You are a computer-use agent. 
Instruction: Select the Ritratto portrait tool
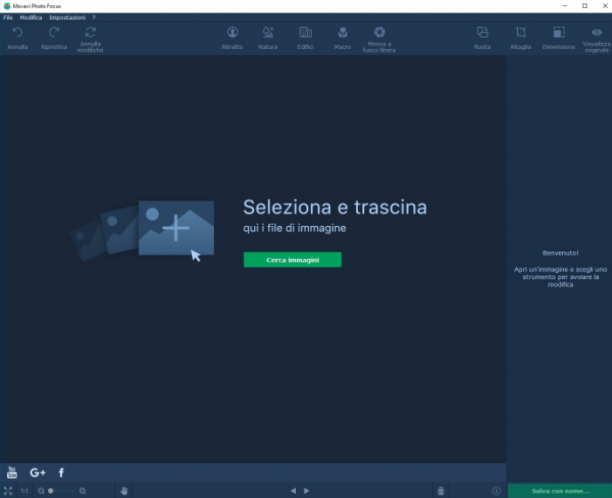click(x=232, y=38)
